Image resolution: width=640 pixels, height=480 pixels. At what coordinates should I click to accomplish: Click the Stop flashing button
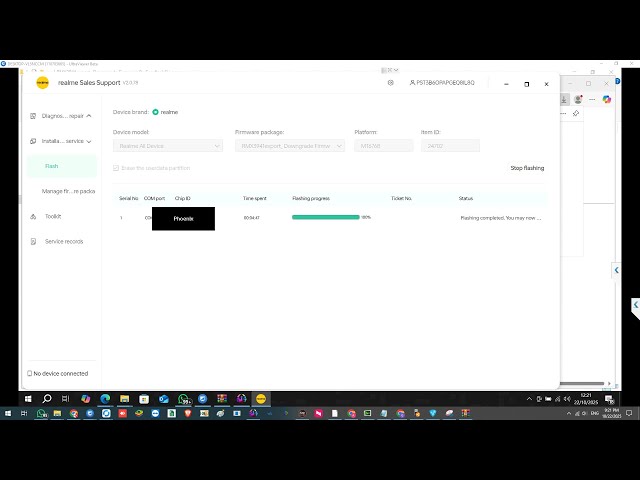(527, 168)
